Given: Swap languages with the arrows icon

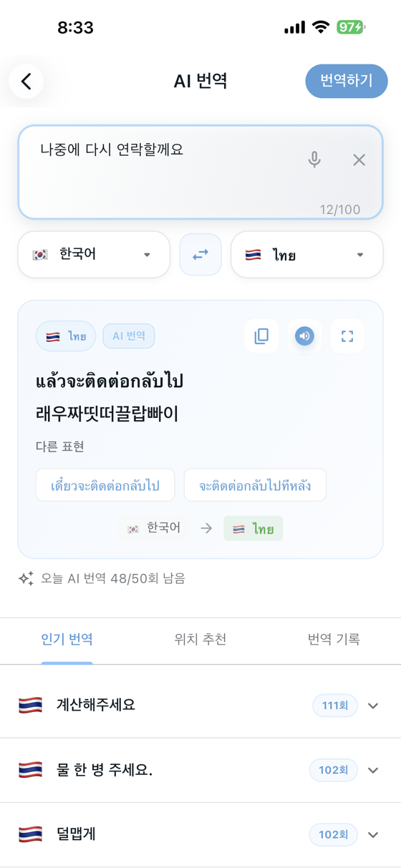Looking at the screenshot, I should 200,254.
